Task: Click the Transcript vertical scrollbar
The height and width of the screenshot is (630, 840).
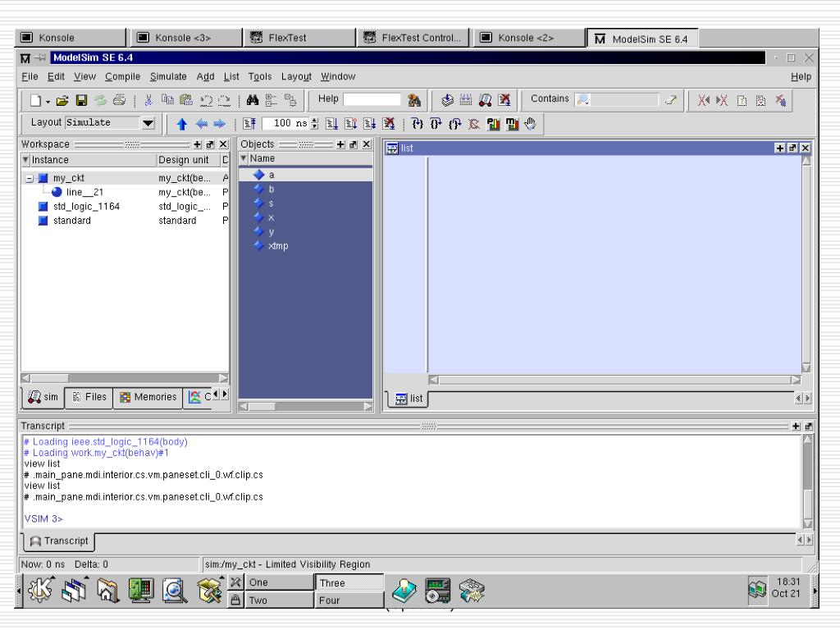Action: tap(807, 481)
